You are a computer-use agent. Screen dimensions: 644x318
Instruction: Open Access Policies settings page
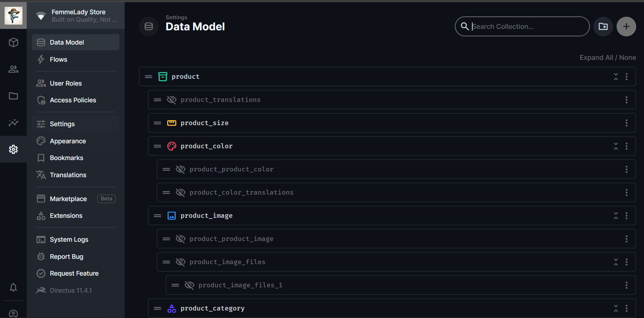click(76, 100)
